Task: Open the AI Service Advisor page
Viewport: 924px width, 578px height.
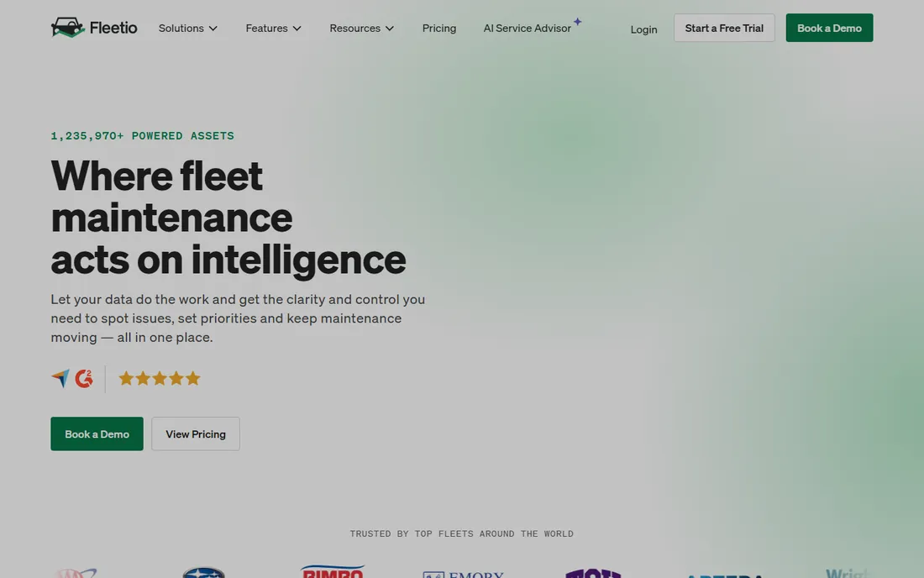Action: coord(528,29)
